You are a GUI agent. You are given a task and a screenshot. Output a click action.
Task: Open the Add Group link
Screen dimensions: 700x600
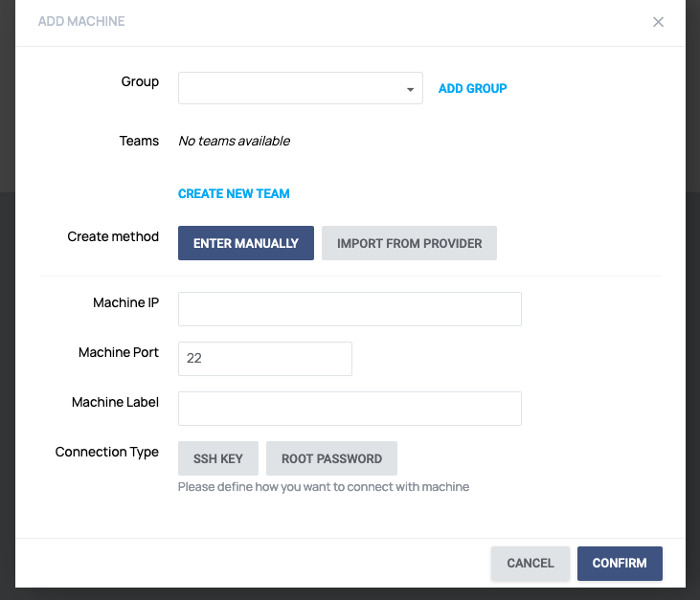472,88
